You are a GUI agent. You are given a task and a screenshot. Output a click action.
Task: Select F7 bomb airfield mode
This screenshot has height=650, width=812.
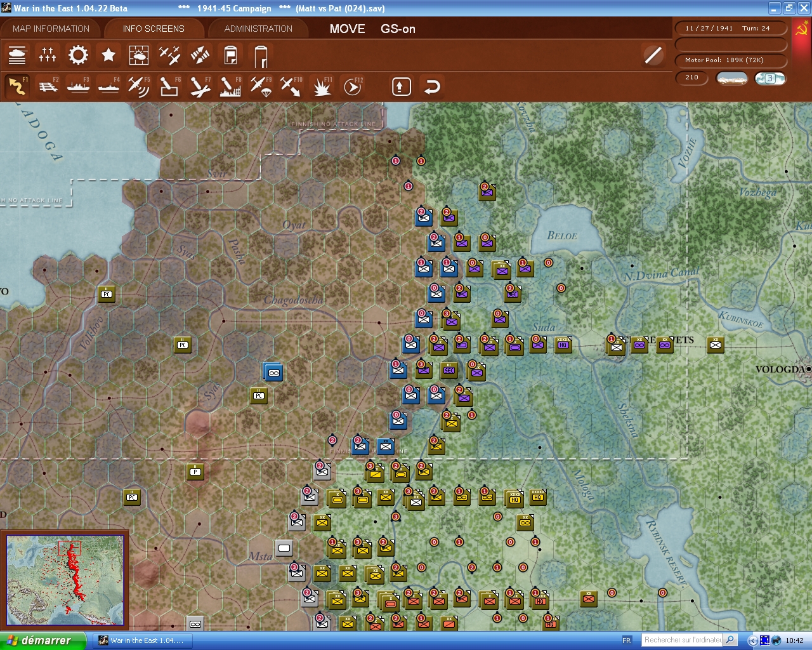point(200,86)
